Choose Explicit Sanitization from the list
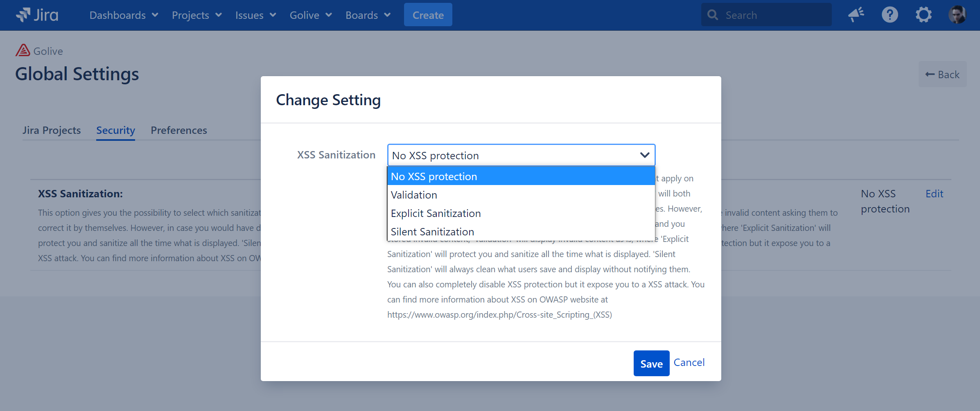This screenshot has height=411, width=980. pos(436,213)
